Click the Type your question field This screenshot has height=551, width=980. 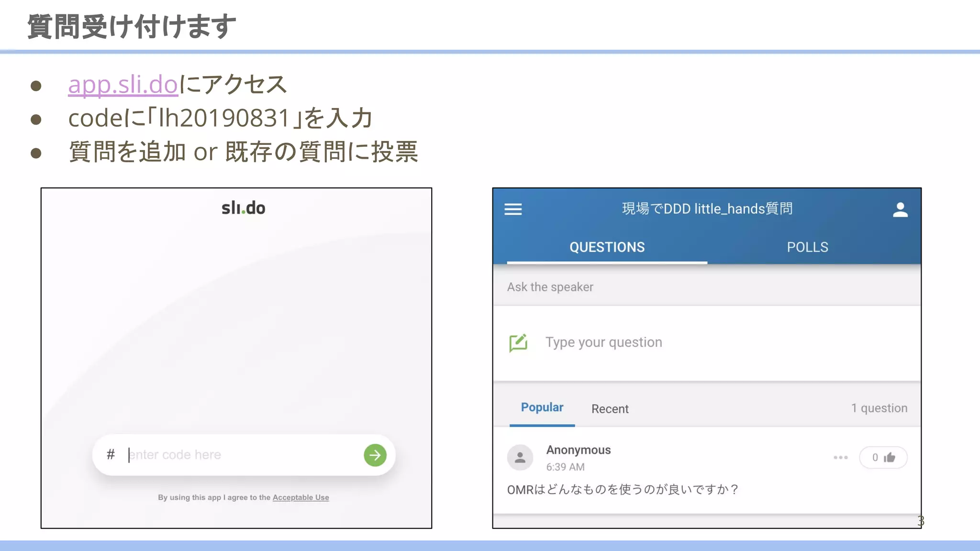click(x=604, y=342)
